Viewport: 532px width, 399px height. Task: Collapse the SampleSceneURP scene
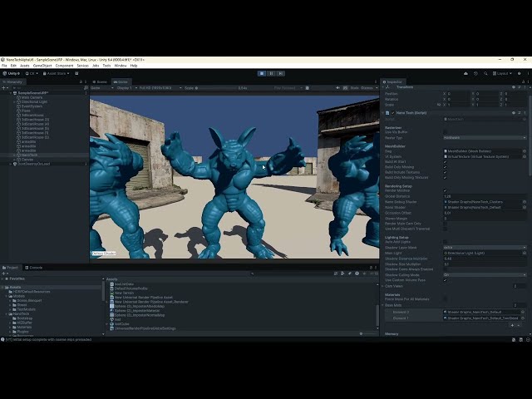[11, 93]
